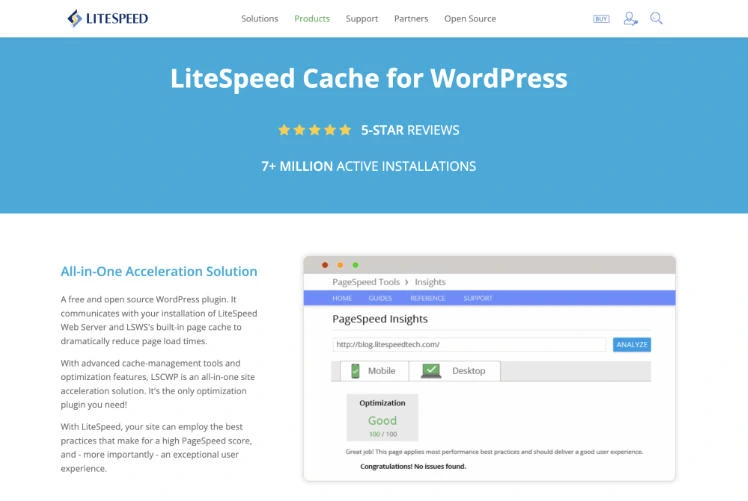Select GUIDES in the PageSpeed nav bar
The width and height of the screenshot is (748, 501).
[x=380, y=298]
